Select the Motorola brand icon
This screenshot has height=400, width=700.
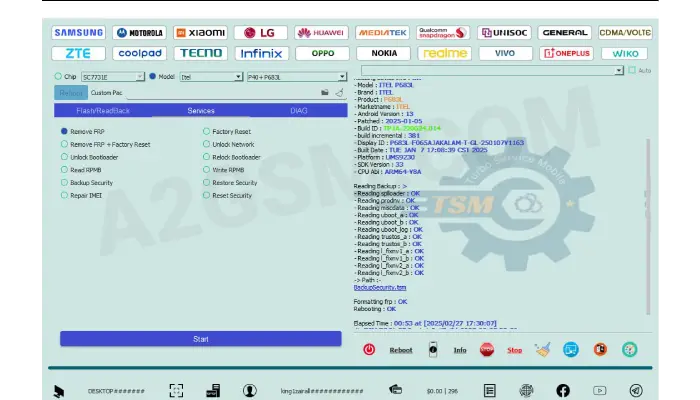click(x=139, y=33)
